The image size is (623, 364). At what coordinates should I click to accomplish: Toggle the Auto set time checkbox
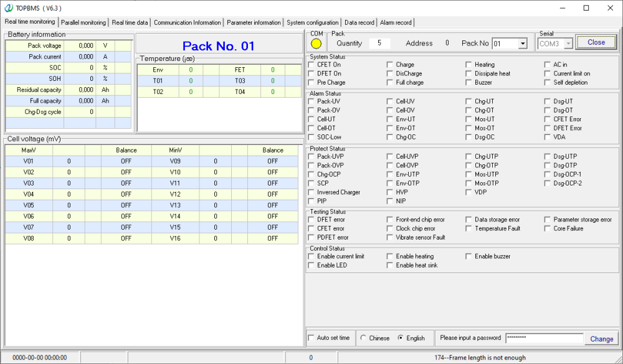click(x=310, y=338)
